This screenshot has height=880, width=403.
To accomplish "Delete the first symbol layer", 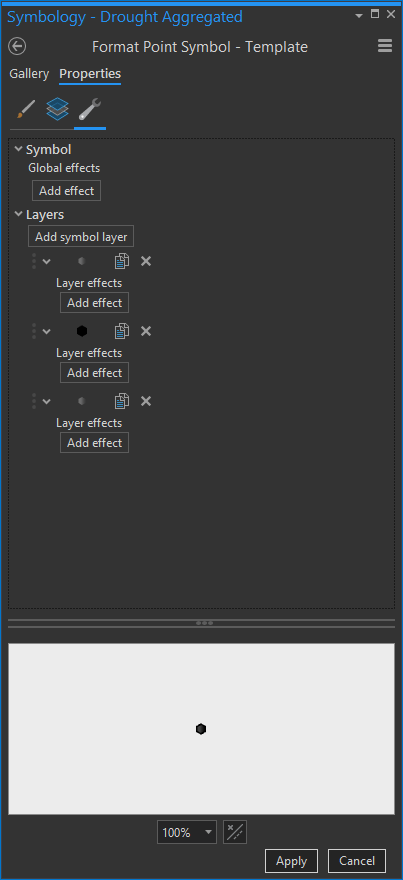I will (x=146, y=261).
